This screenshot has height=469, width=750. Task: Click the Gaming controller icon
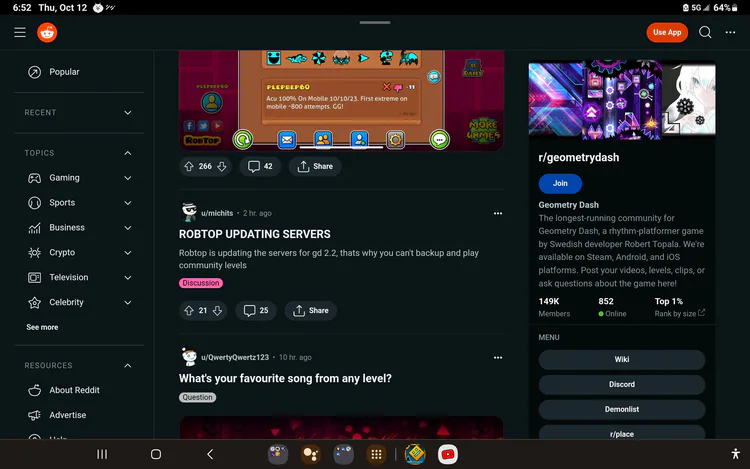tap(34, 178)
